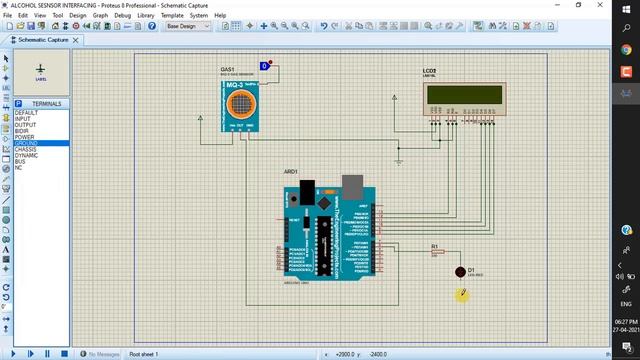Open the Template menu
This screenshot has width=640, height=360.
pyautogui.click(x=172, y=16)
